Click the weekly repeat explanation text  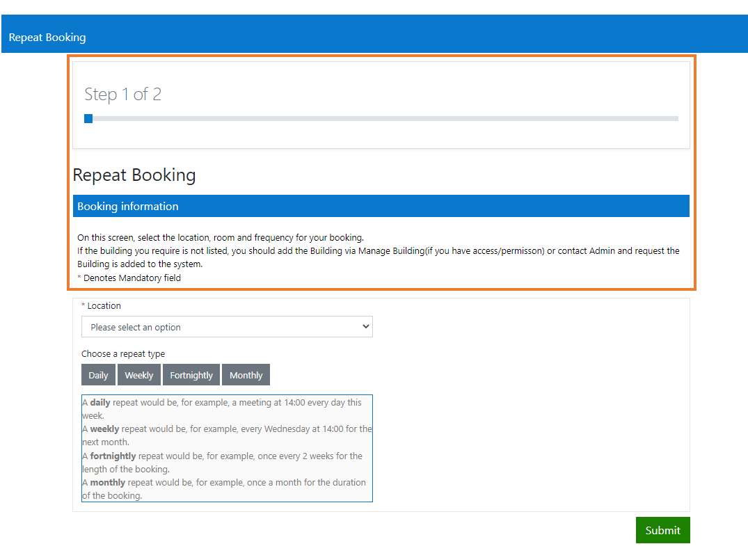227,435
